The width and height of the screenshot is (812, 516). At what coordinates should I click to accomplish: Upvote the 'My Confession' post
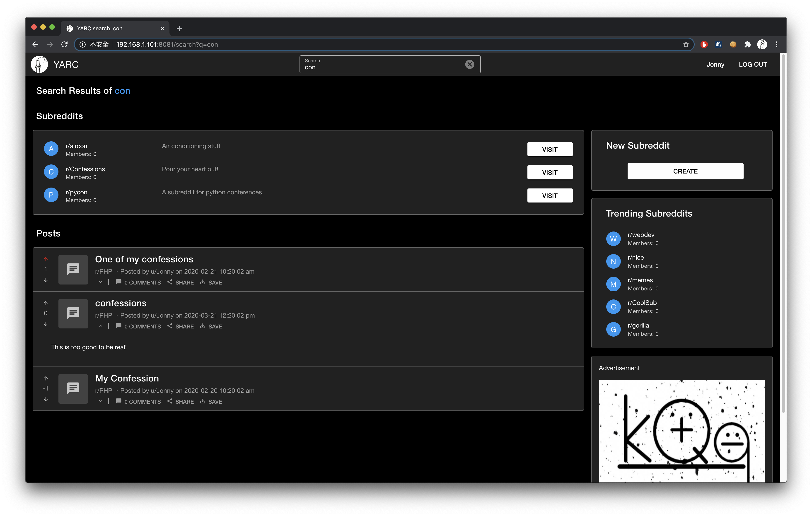pos(46,378)
